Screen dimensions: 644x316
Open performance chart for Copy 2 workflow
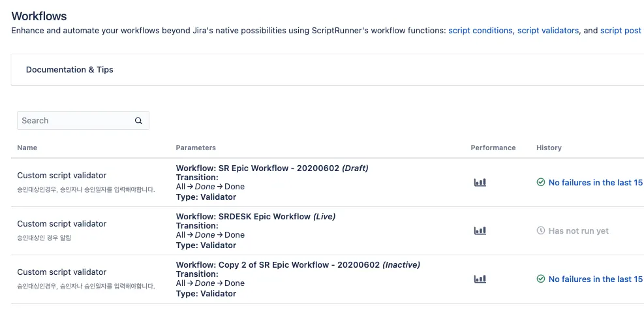click(480, 279)
